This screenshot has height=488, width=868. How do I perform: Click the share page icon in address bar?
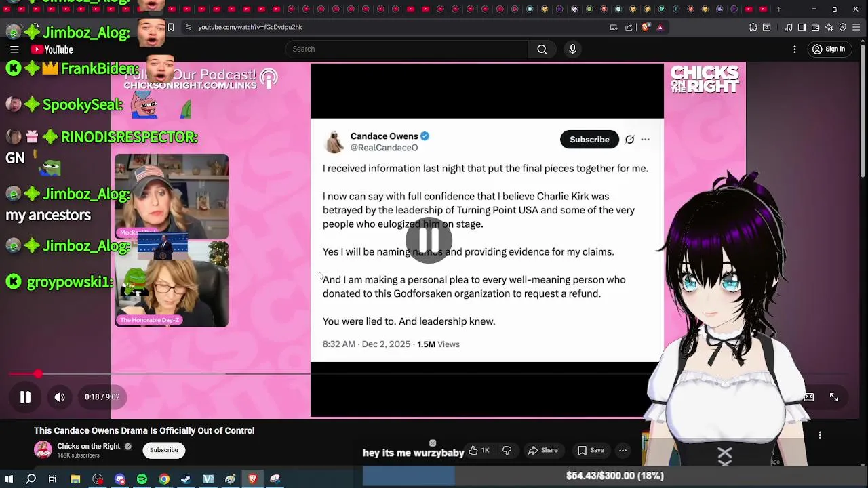[x=629, y=27]
